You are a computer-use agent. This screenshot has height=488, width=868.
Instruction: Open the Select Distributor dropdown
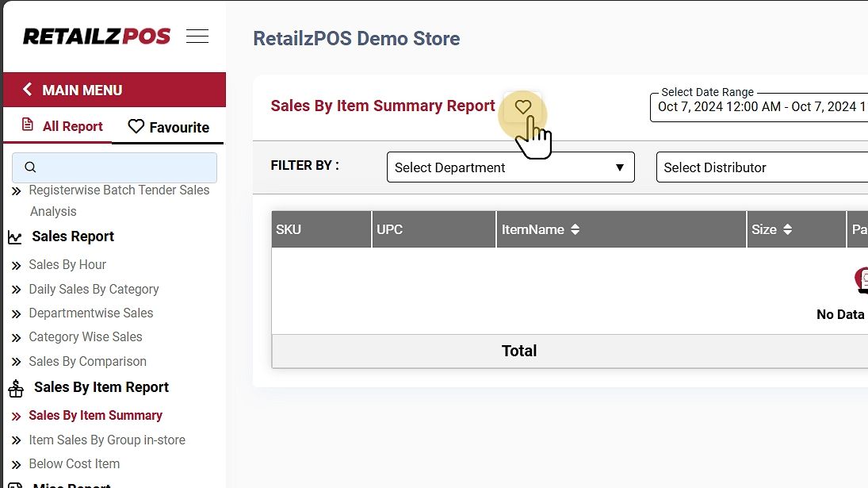761,167
